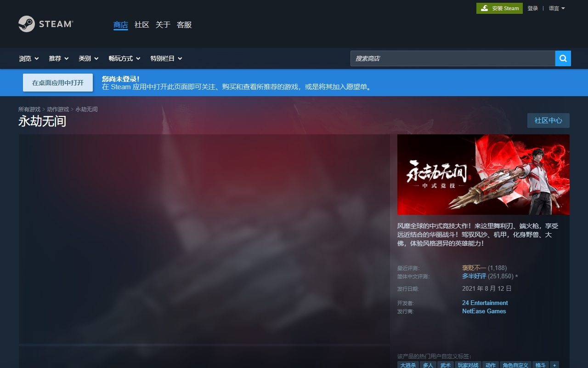The image size is (588, 368).
Task: Click the 社区中心 button
Action: tap(548, 121)
